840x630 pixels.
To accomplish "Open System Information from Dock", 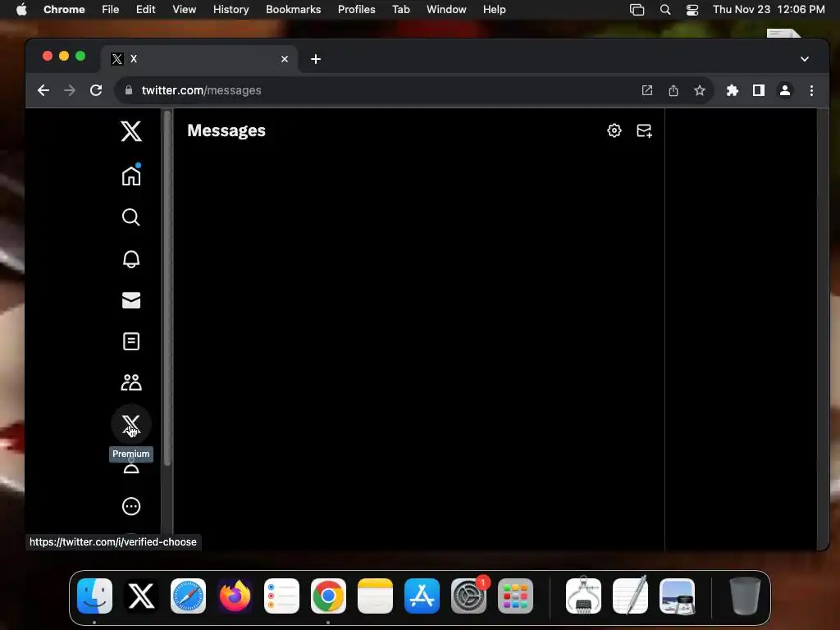I will click(583, 596).
